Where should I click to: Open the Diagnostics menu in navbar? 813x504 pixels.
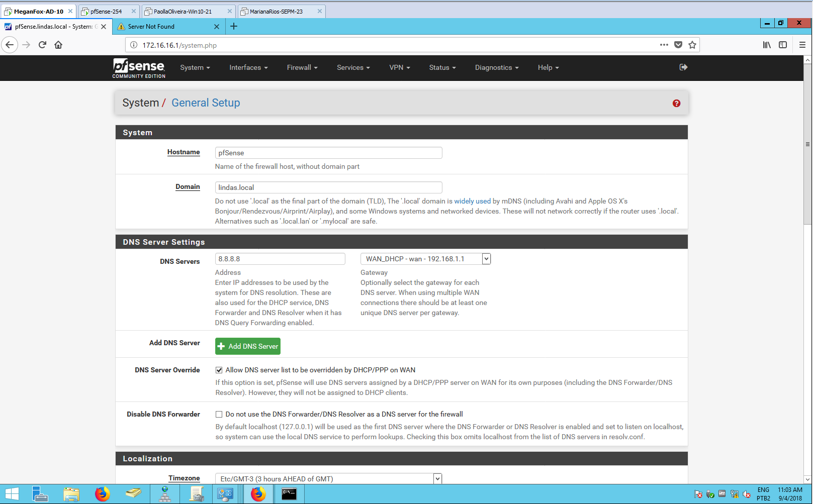coord(496,67)
